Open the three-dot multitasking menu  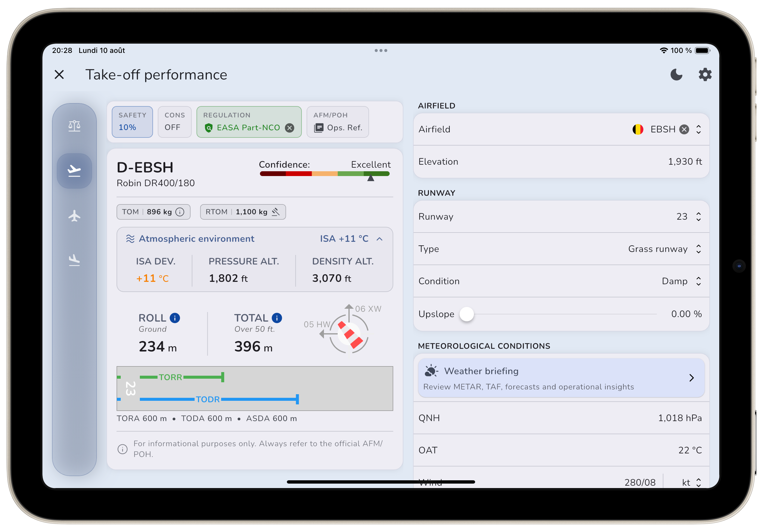[x=381, y=51]
